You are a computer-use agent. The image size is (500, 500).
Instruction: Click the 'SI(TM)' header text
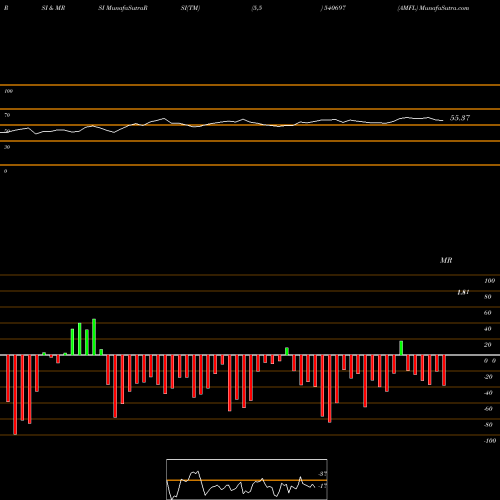click(x=190, y=8)
